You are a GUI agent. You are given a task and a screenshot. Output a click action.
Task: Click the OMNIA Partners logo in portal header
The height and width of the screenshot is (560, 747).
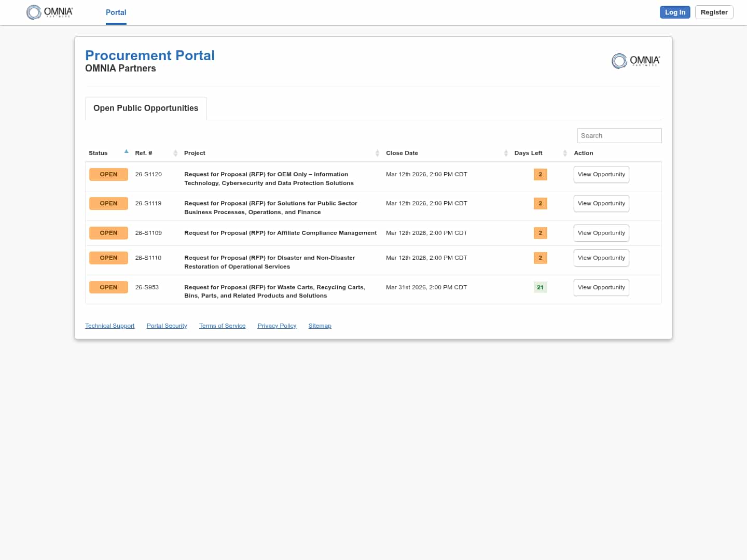point(635,61)
